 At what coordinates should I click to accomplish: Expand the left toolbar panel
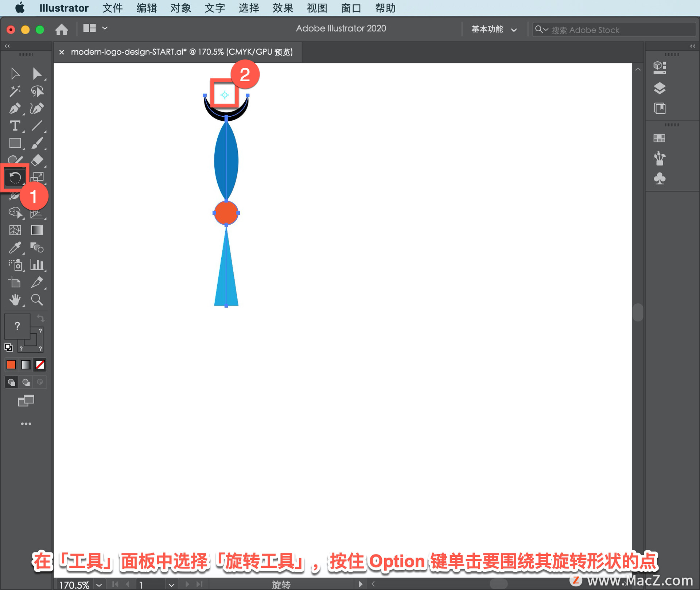(7, 46)
